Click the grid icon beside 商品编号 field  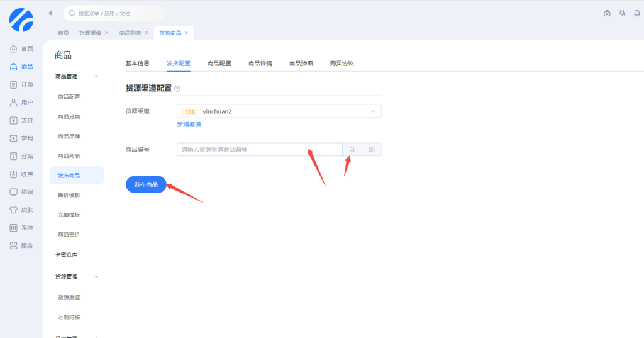(372, 149)
